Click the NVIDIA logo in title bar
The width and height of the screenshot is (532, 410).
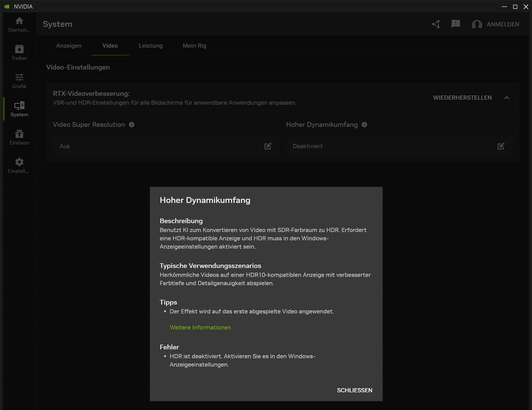point(6,7)
